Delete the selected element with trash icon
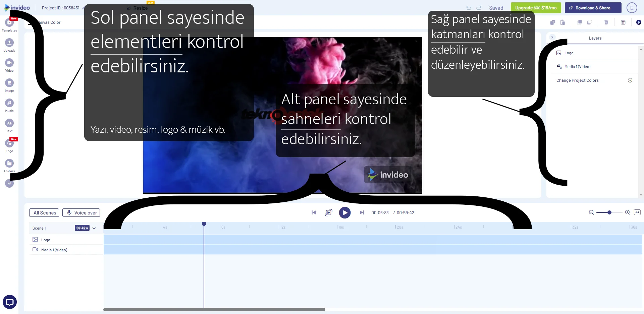This screenshot has height=314, width=644. click(606, 22)
